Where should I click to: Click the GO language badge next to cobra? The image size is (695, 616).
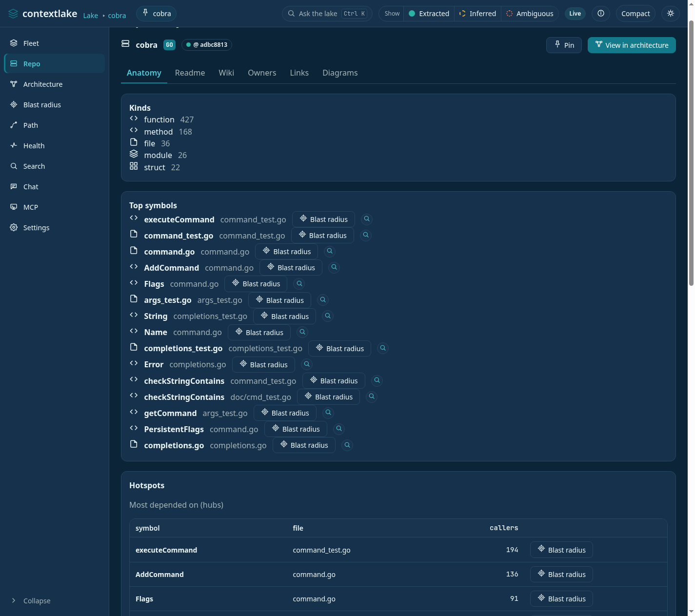pos(169,45)
